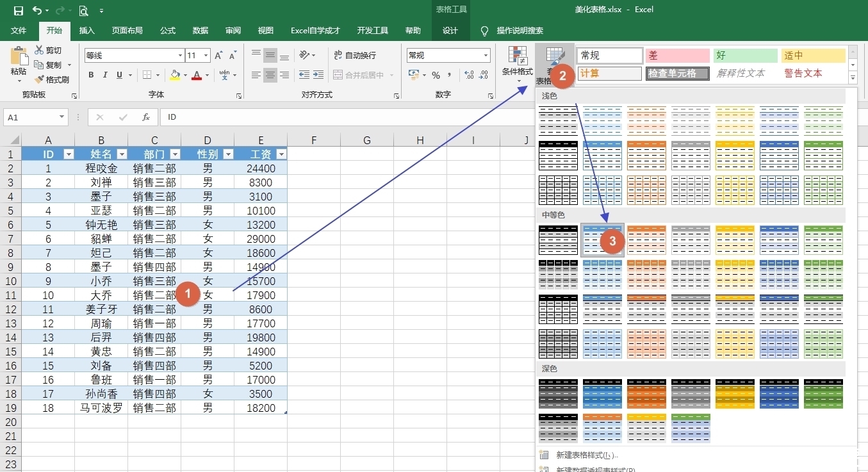The image size is (868, 472).
Task: Open the font size dropdown
Action: 206,55
